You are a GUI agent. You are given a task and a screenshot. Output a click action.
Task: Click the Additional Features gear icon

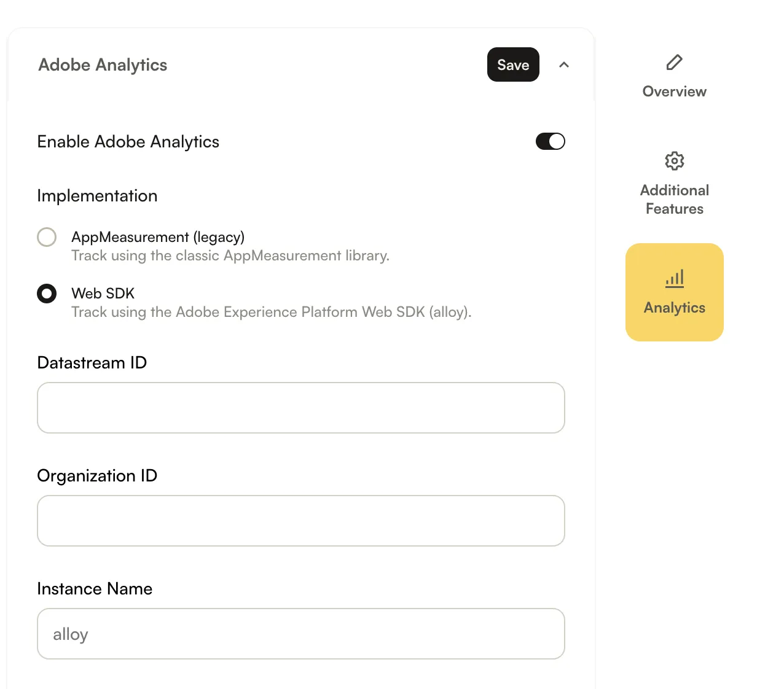(674, 161)
